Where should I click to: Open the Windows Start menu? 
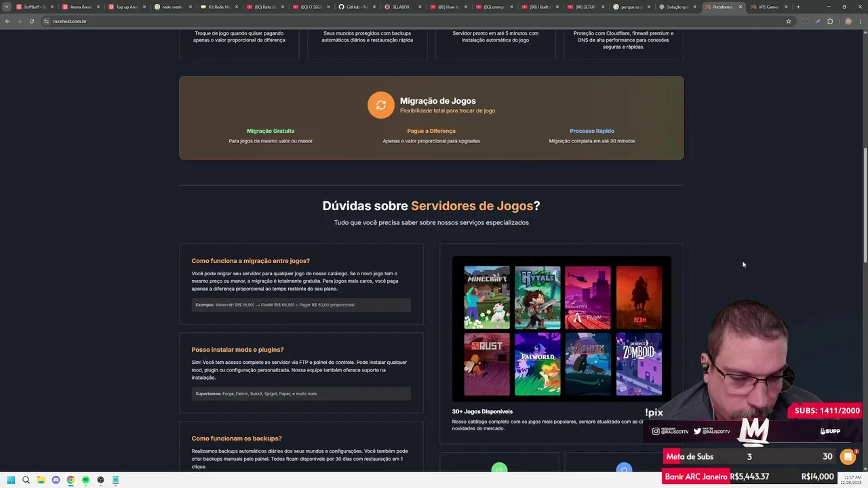(11, 480)
